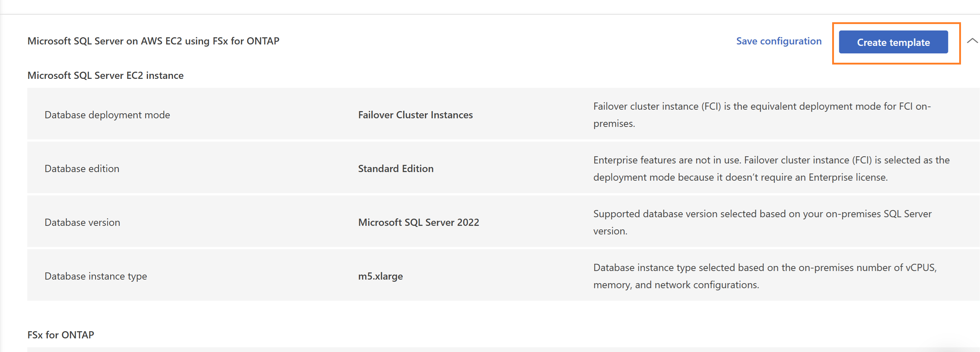The width and height of the screenshot is (980, 352).
Task: Click the FSx for ONTAP section heading
Action: tap(61, 335)
